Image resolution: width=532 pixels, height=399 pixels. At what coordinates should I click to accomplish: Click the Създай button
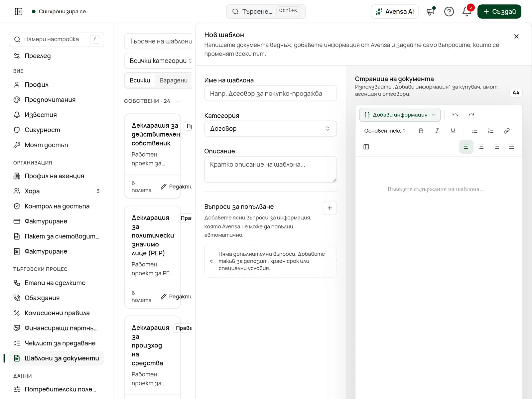(499, 12)
